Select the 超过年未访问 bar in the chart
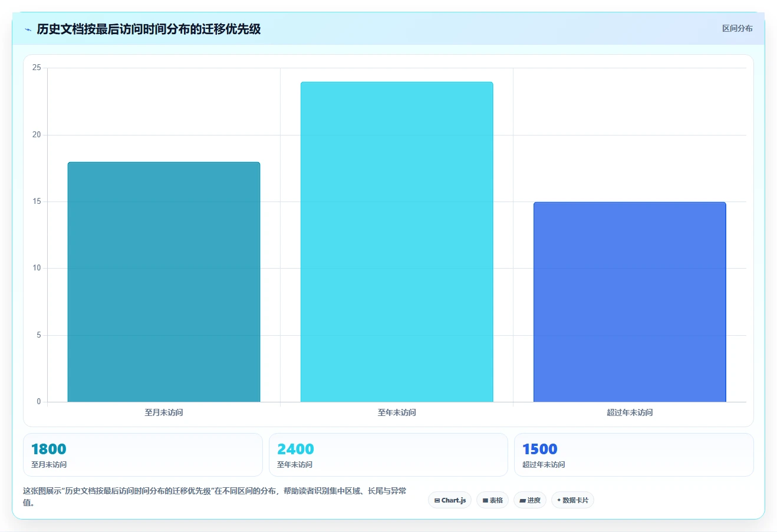This screenshot has width=777, height=532. (630, 302)
